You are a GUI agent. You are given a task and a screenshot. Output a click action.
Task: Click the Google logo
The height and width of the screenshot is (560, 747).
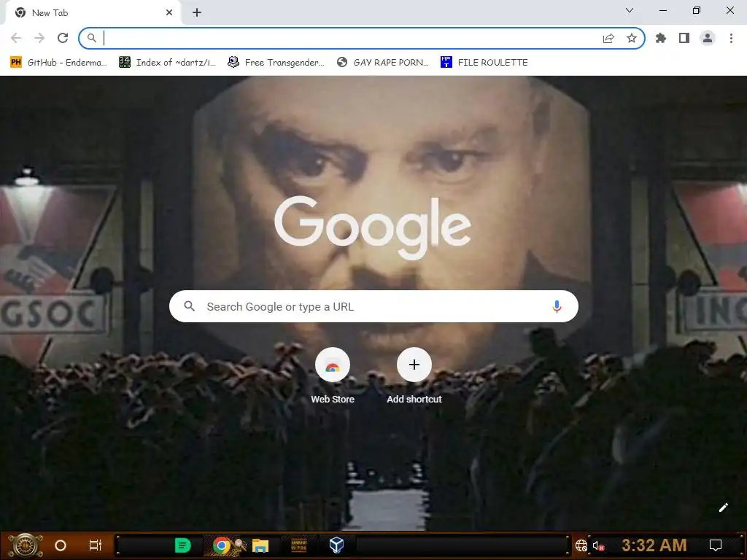pos(373,227)
